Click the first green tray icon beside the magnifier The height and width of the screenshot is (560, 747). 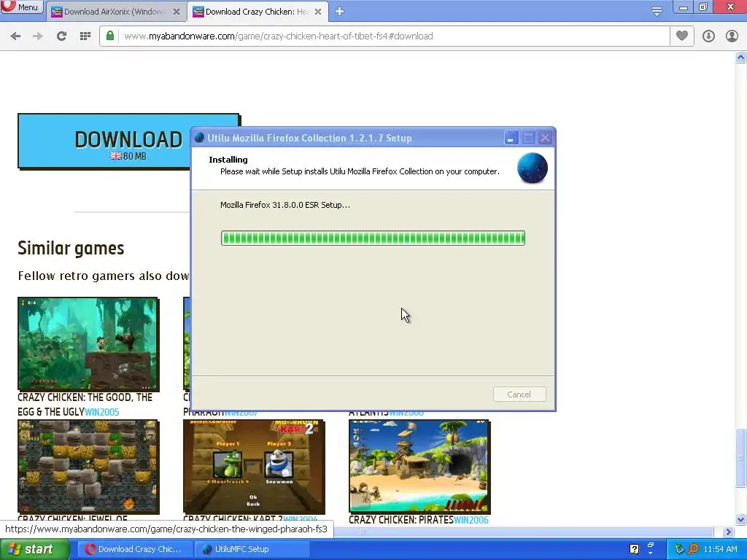click(x=680, y=549)
